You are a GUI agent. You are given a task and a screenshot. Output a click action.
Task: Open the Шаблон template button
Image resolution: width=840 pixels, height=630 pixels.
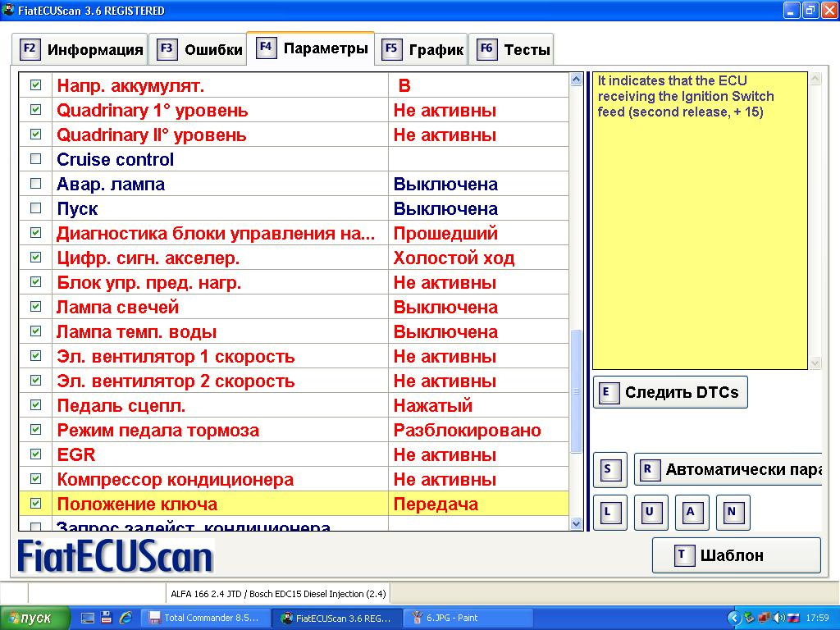click(736, 555)
